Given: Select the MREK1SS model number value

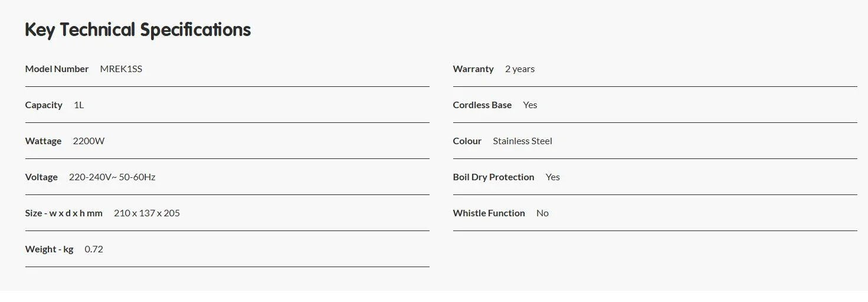Looking at the screenshot, I should click(x=121, y=69).
